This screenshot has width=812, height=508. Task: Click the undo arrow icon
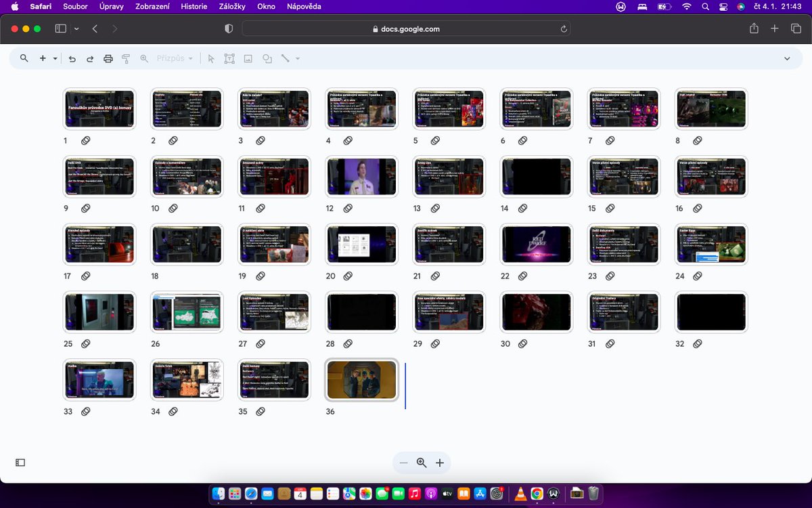pyautogui.click(x=72, y=59)
